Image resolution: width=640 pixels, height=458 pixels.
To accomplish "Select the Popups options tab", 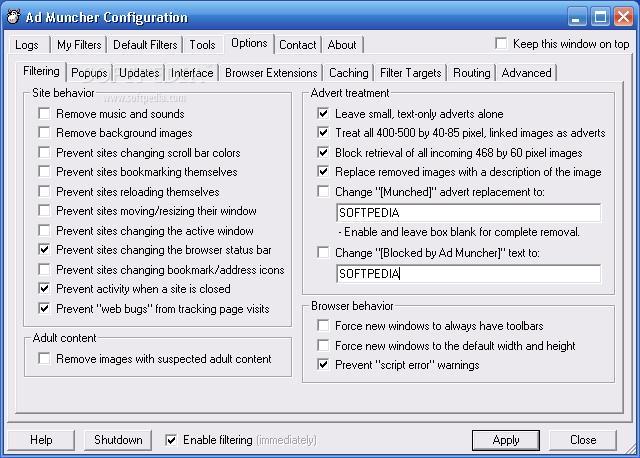I will point(90,73).
